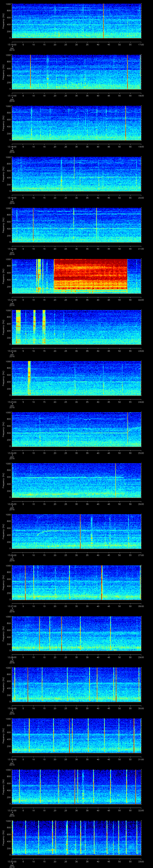Click the red vertical line near 53s in 13:17:00 panel
Viewport: 153px width, 868px height.
coord(127,72)
